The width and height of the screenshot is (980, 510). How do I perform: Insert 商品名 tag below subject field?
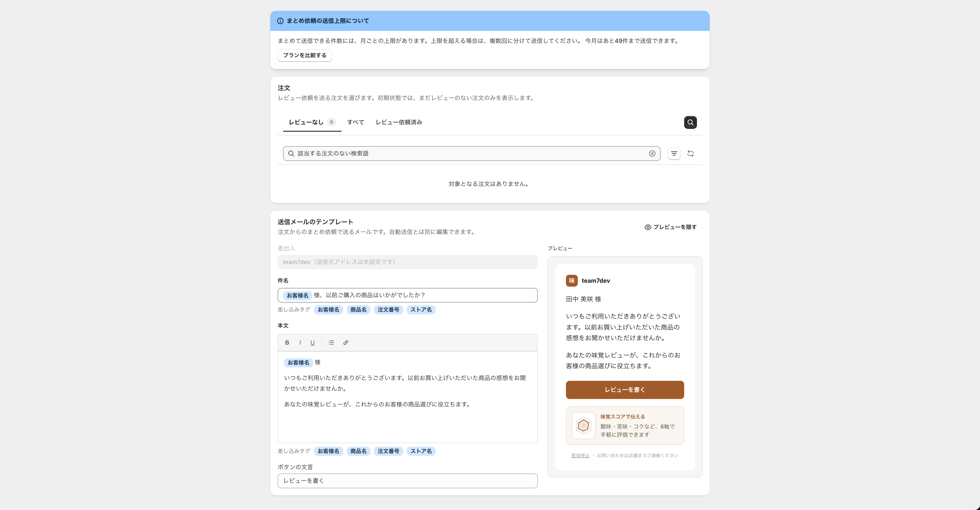point(358,310)
